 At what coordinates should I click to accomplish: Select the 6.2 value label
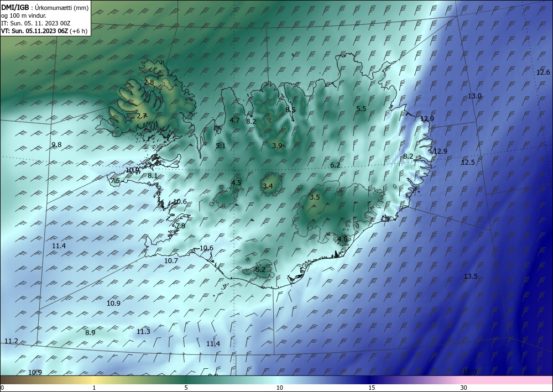pos(335,165)
